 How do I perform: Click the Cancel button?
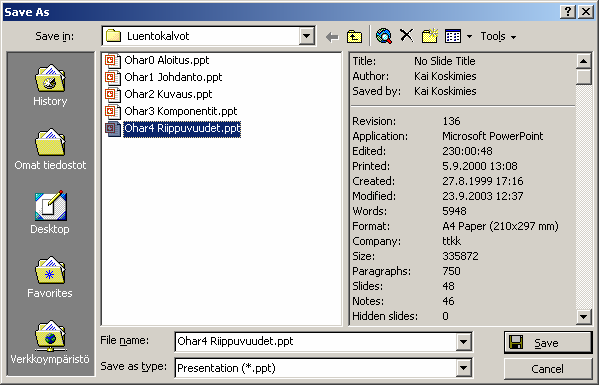tap(548, 369)
